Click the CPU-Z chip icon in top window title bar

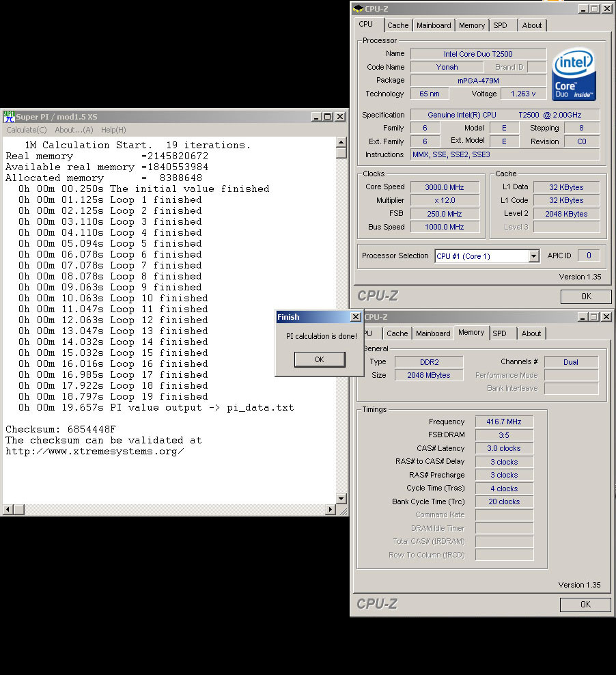point(358,9)
